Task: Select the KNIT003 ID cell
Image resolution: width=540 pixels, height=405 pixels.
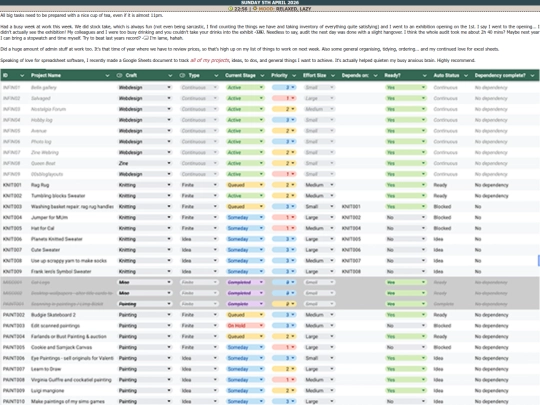Action: tap(12, 207)
